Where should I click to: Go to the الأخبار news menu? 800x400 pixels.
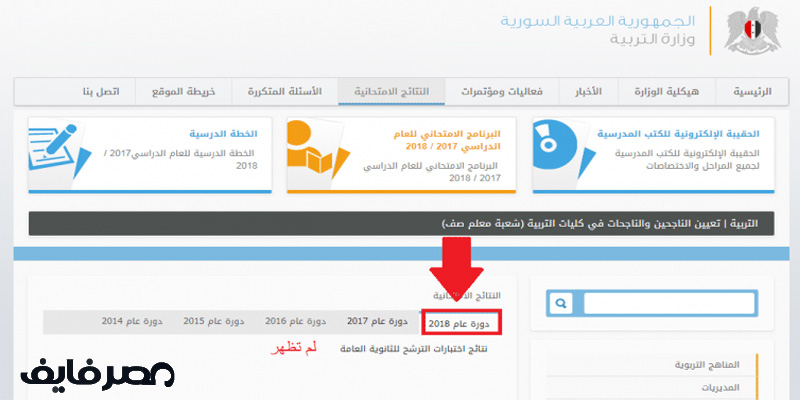coord(591,92)
